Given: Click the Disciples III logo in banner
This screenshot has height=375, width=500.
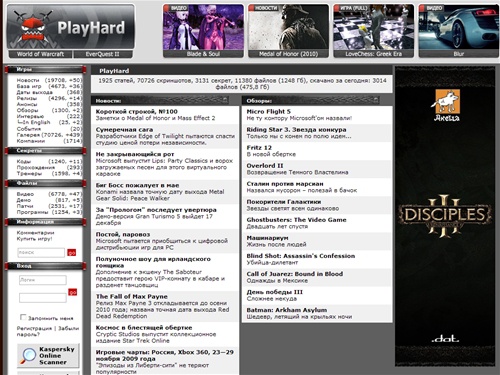Looking at the screenshot, I should pos(445,216).
